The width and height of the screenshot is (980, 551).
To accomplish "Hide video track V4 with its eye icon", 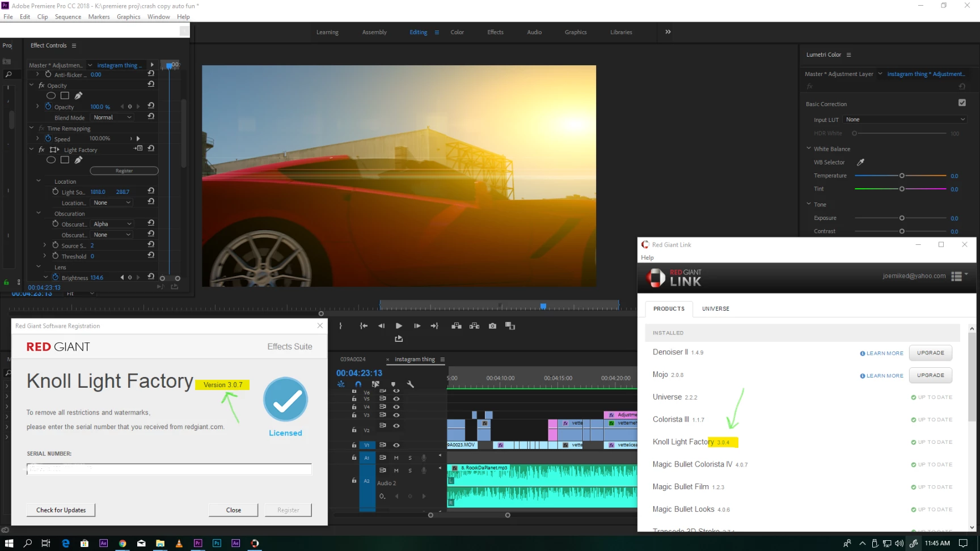I will (x=396, y=406).
